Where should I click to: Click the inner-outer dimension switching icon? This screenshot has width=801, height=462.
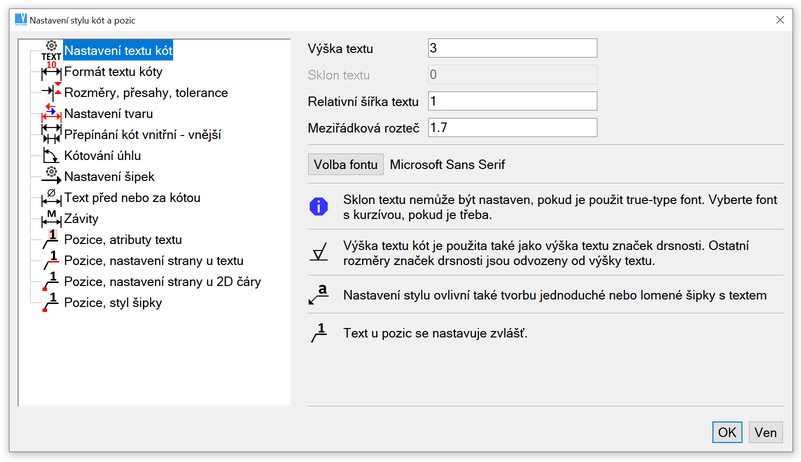51,135
